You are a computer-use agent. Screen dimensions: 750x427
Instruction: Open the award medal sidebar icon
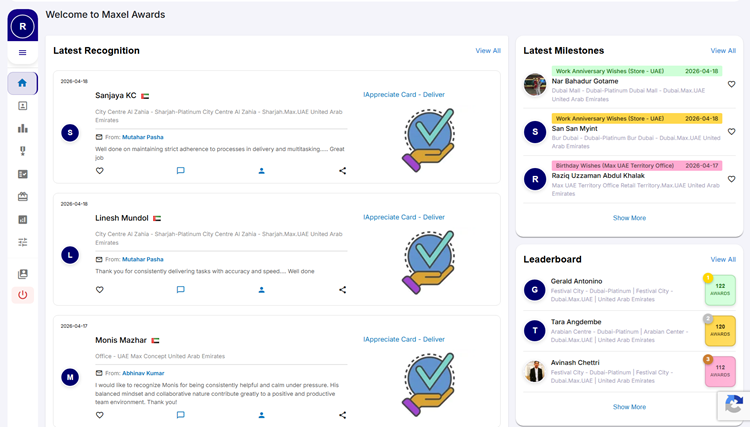[x=22, y=151]
